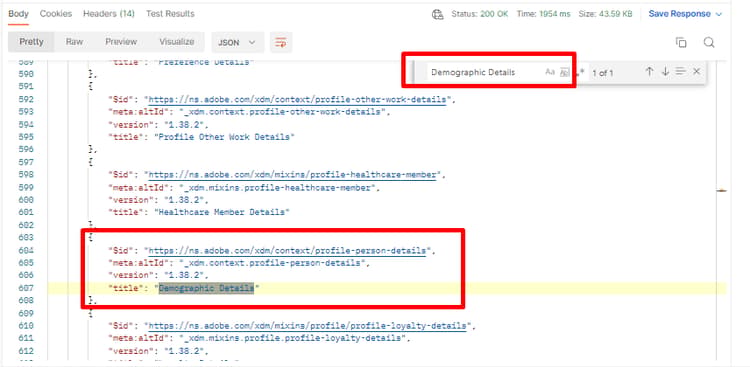Click the Status: 200 OK indicator
This screenshot has height=367, width=750.
(480, 14)
